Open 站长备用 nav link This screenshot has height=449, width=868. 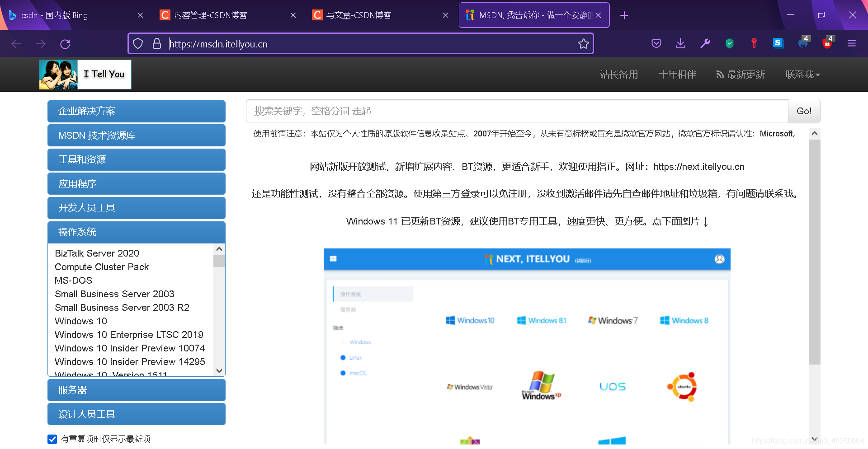click(x=619, y=75)
